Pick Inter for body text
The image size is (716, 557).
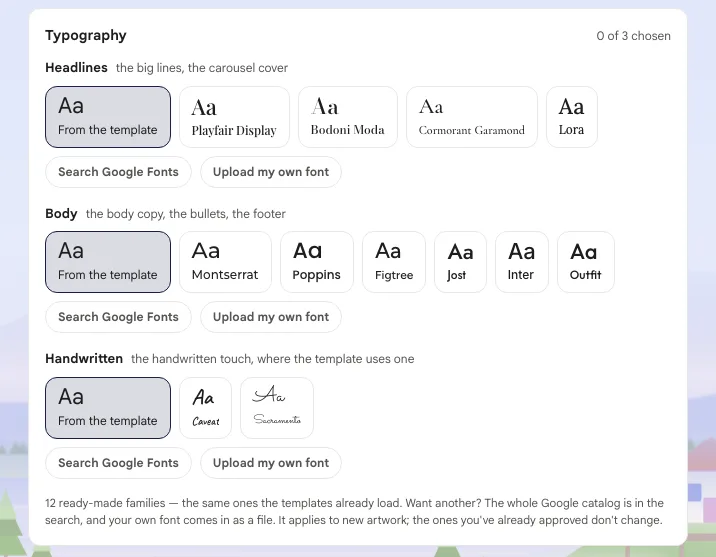tap(522, 262)
